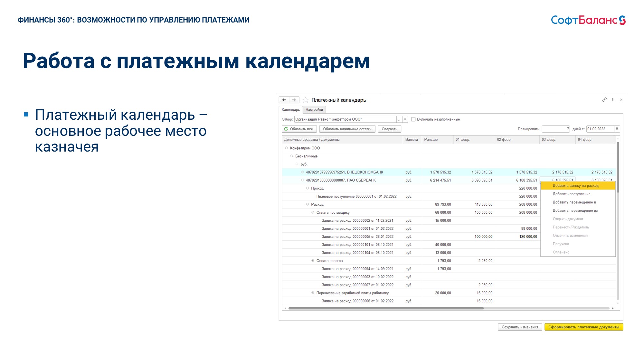Image resolution: width=644 pixels, height=362 pixels.
Task: Enable Включать незаполненные checkbox
Action: click(x=413, y=119)
